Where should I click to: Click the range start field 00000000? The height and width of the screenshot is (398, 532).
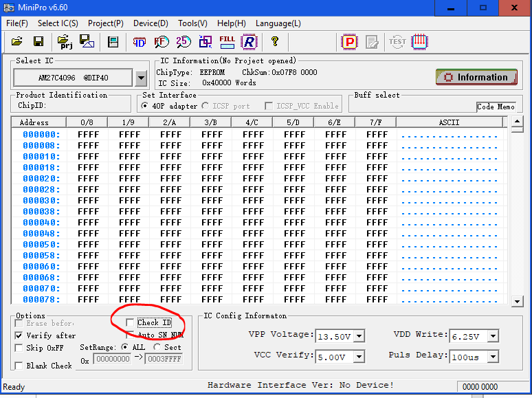click(113, 359)
